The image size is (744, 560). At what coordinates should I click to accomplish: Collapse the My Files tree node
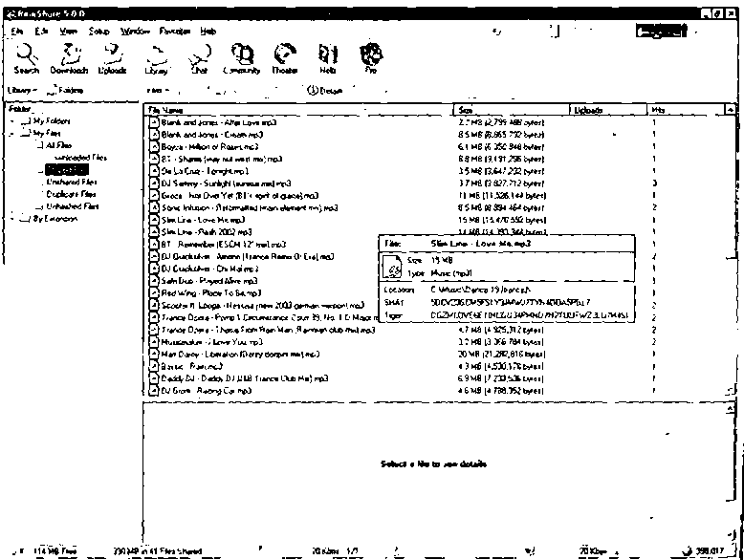point(11,134)
